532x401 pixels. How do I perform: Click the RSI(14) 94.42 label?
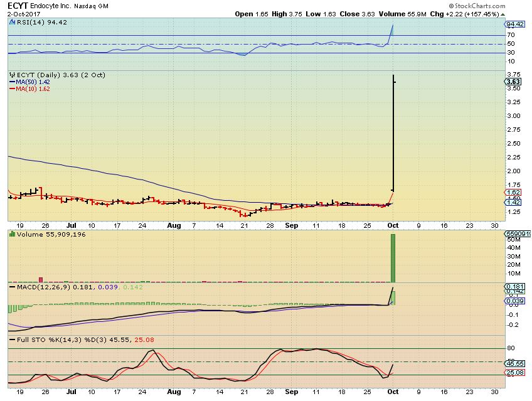coord(42,23)
